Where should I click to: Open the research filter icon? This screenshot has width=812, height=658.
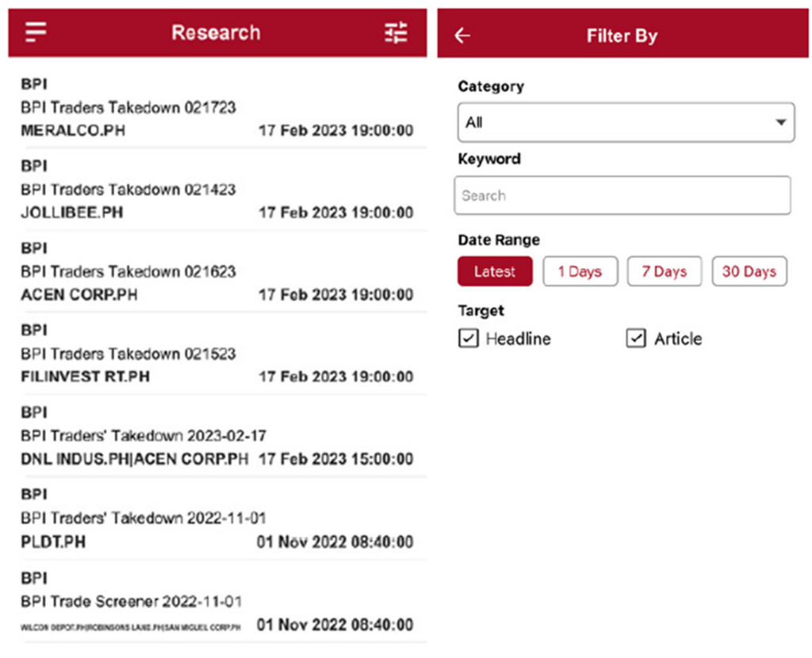pyautogui.click(x=396, y=33)
